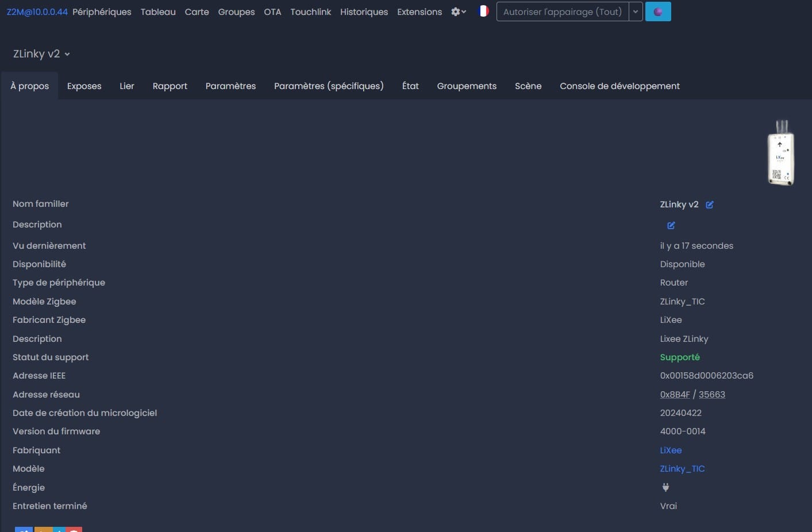Click firmware version 4000-0014
This screenshot has height=532, width=812.
point(683,431)
